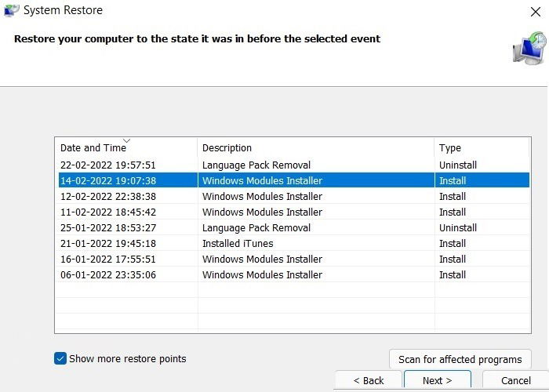This screenshot has width=549, height=392.
Task: Select the 16-01-2022 17:55:51 restore point
Action: pos(293,259)
